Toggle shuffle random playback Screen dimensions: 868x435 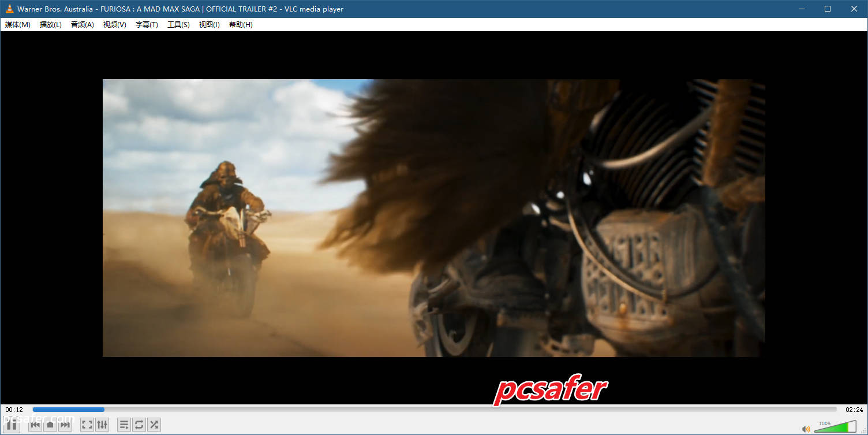click(154, 425)
